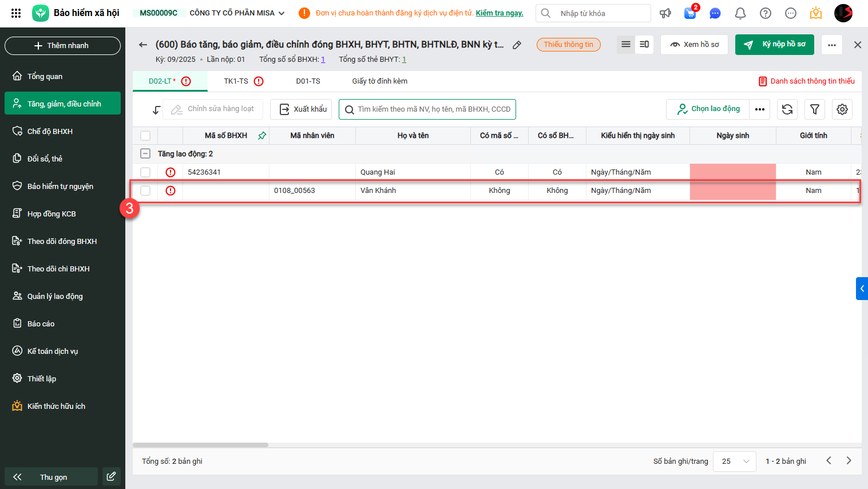
Task: Open the Giấy tờ đính kèm tab
Action: point(380,81)
